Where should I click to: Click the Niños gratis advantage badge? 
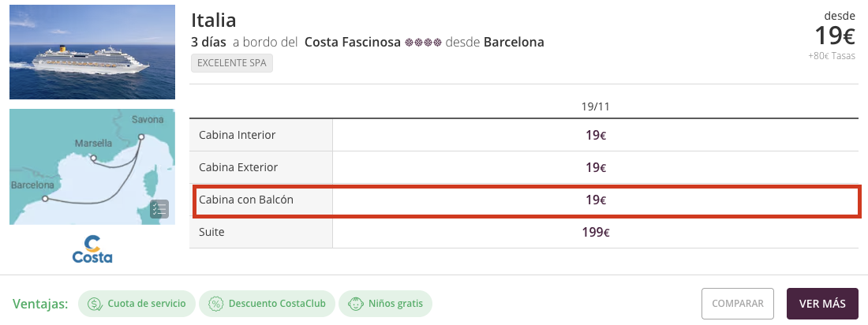[386, 304]
